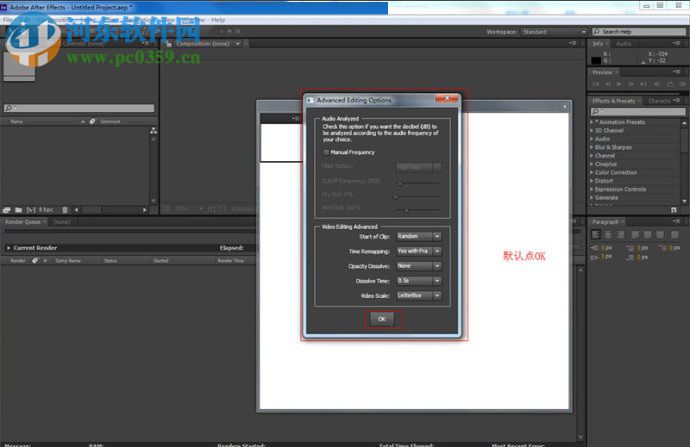Close the Advanced Editing Options dialog
The image size is (690, 447).
[x=446, y=99]
